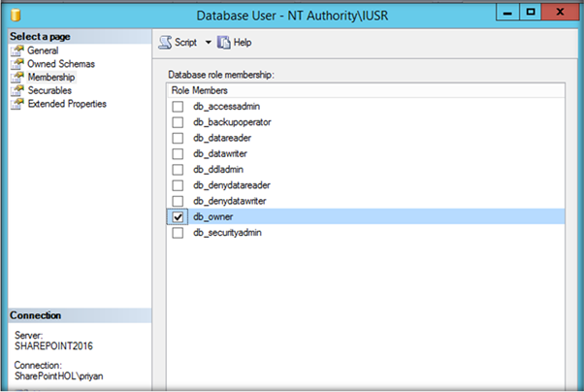The image size is (584, 392).
Task: Click the Select a page header
Action: click(x=80, y=37)
